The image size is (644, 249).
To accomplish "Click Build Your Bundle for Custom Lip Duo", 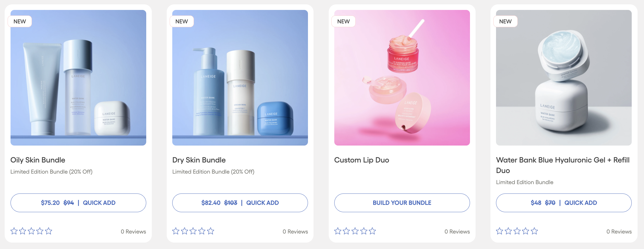I will 402,203.
